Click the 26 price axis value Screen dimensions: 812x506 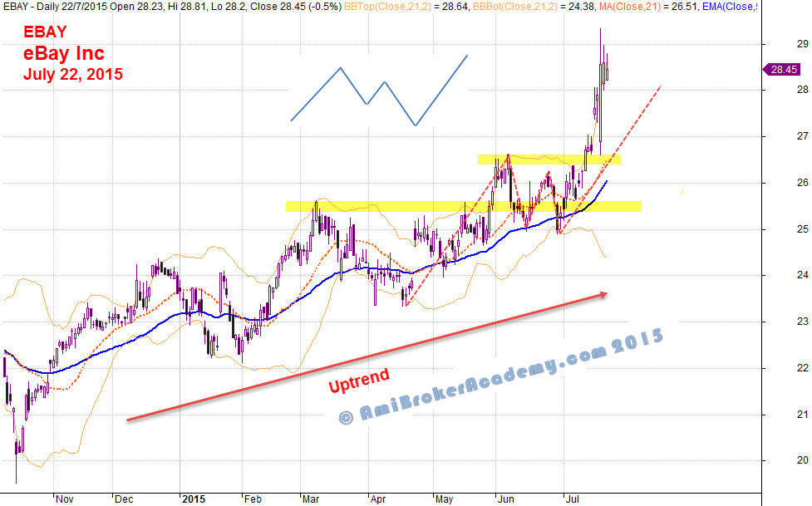click(x=802, y=182)
